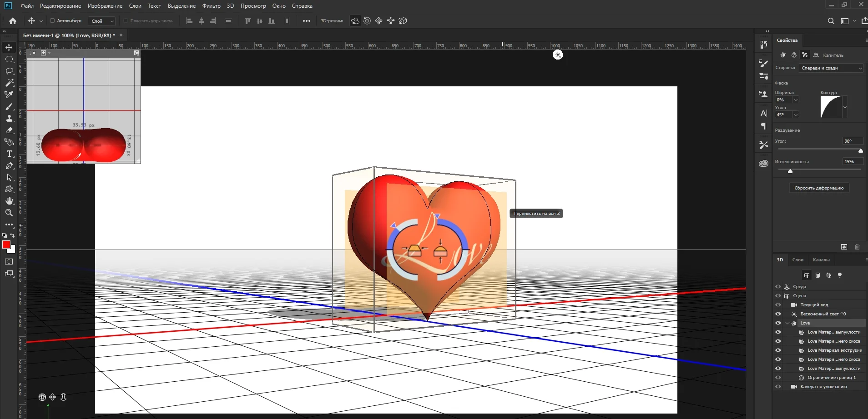Click the Интенсивность slider handle
The height and width of the screenshot is (419, 868).
(x=790, y=171)
